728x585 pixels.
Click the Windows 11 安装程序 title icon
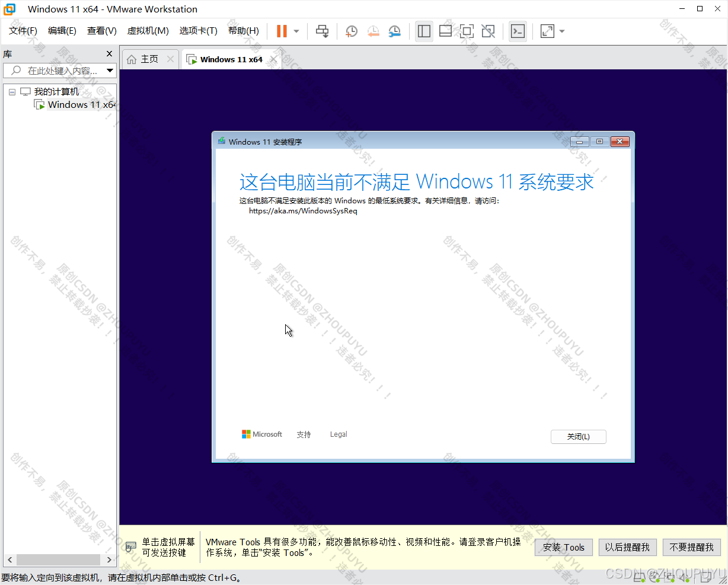click(x=222, y=142)
